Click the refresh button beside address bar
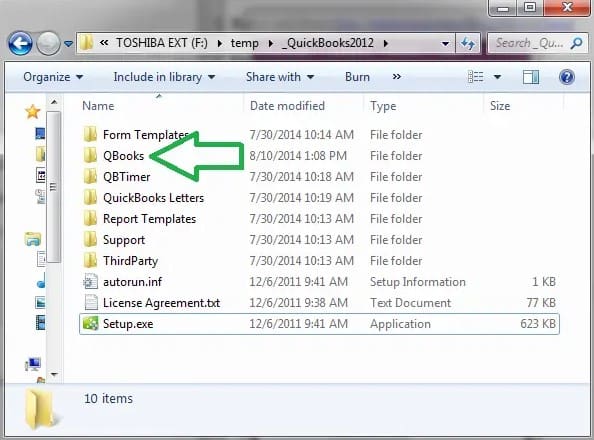This screenshot has height=440, width=594. coord(468,43)
